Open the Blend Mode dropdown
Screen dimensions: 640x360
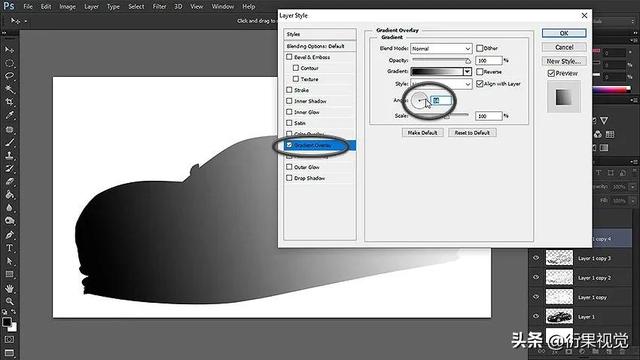(441, 49)
